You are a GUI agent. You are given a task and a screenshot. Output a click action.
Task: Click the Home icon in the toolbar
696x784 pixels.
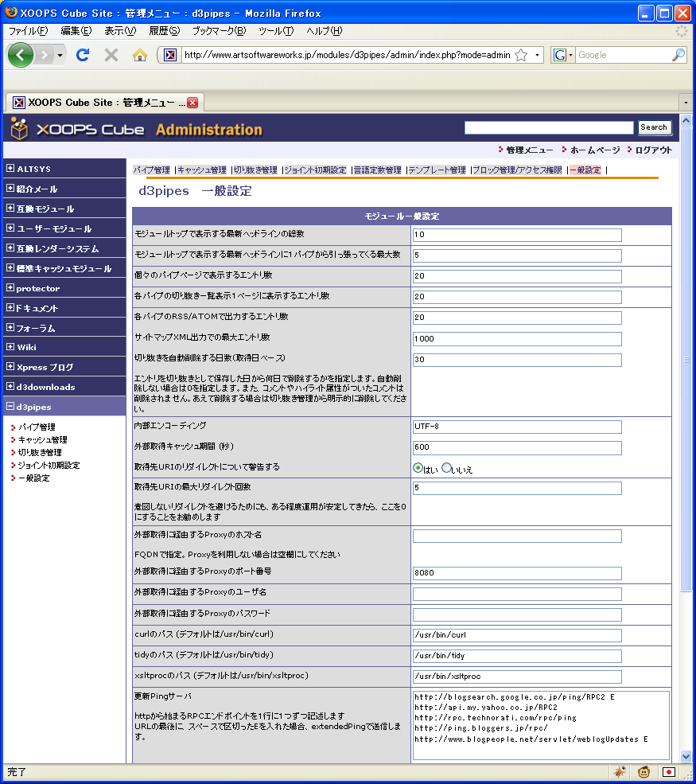[140, 55]
